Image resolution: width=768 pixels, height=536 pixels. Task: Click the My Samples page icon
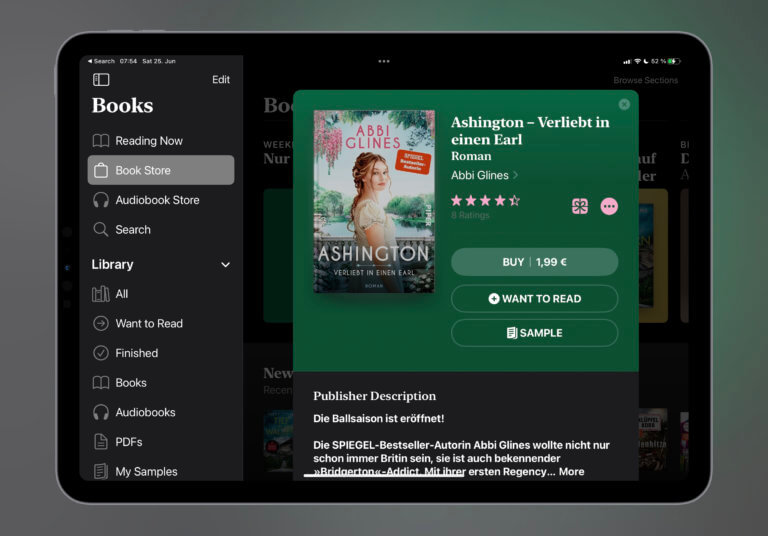tap(101, 471)
